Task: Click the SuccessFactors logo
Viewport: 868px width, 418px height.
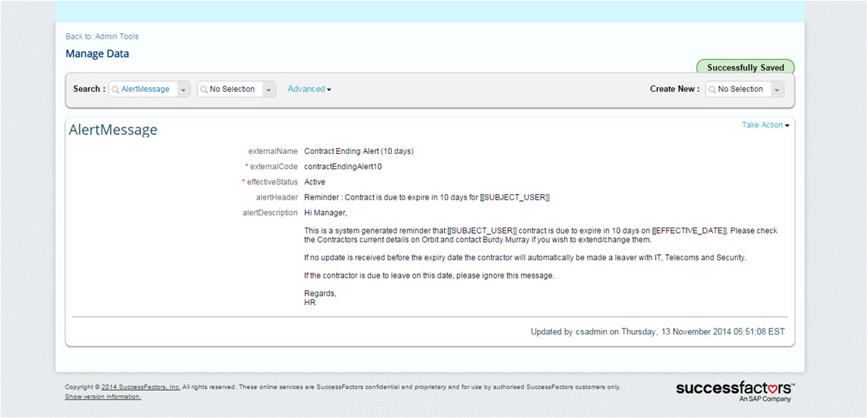Action: point(735,391)
